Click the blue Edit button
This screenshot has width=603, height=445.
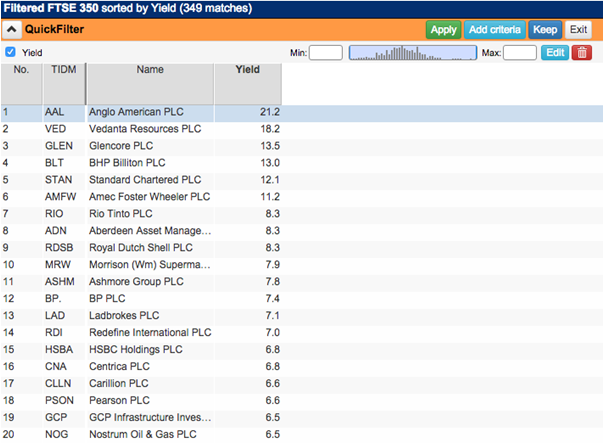point(555,53)
